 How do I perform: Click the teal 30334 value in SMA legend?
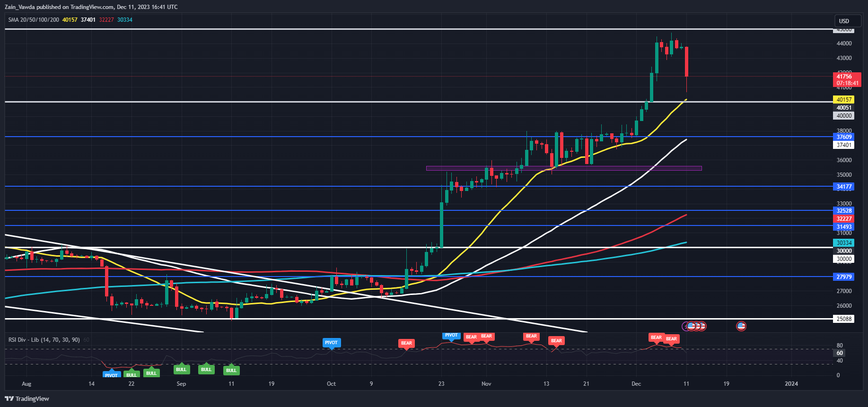pyautogui.click(x=125, y=20)
